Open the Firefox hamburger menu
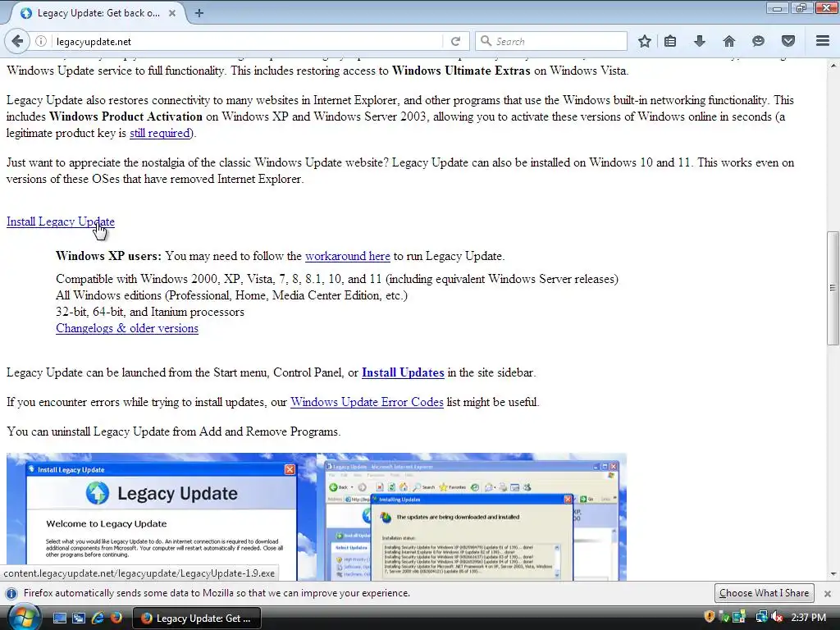This screenshot has width=840, height=630. point(822,41)
